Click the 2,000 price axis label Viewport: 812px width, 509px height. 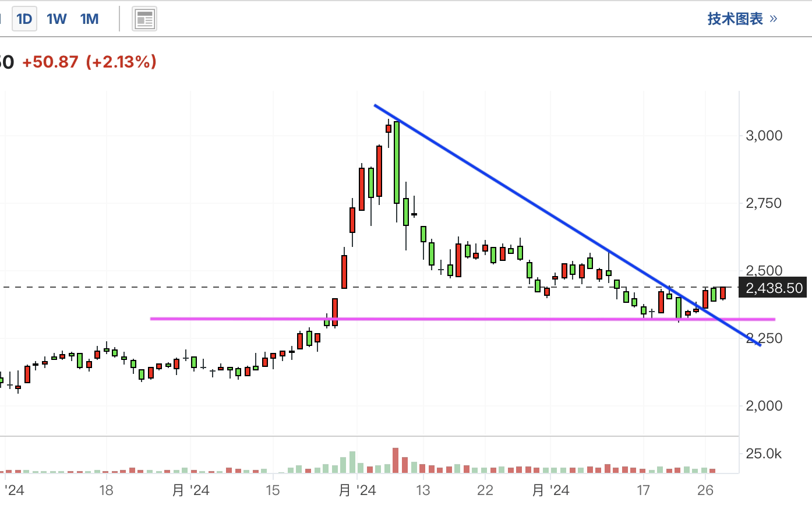click(764, 406)
